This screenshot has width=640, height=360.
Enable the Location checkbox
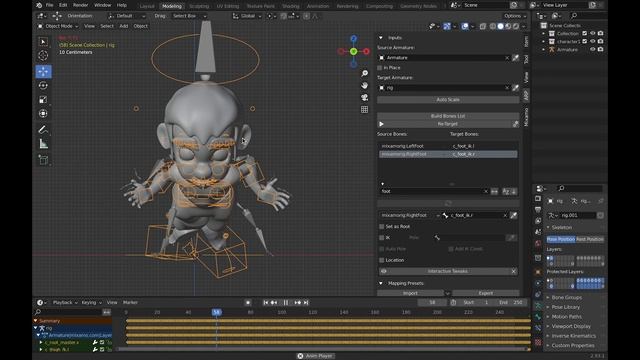tap(382, 260)
